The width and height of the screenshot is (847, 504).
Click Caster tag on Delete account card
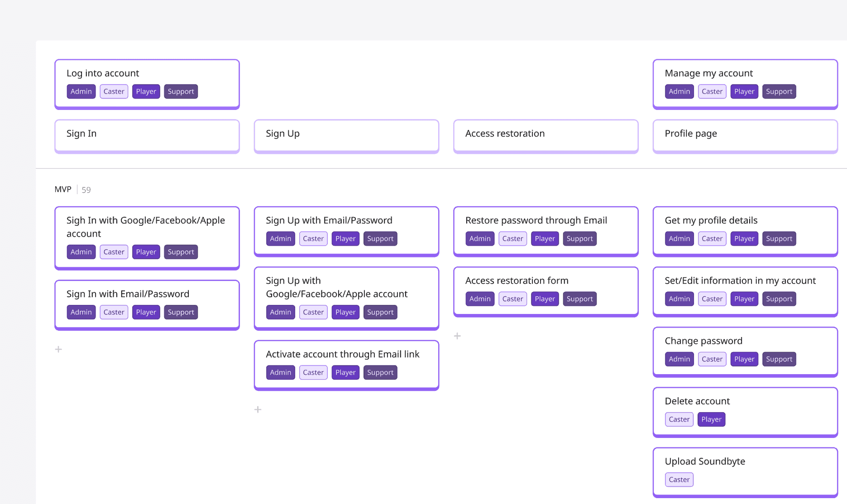click(x=679, y=419)
